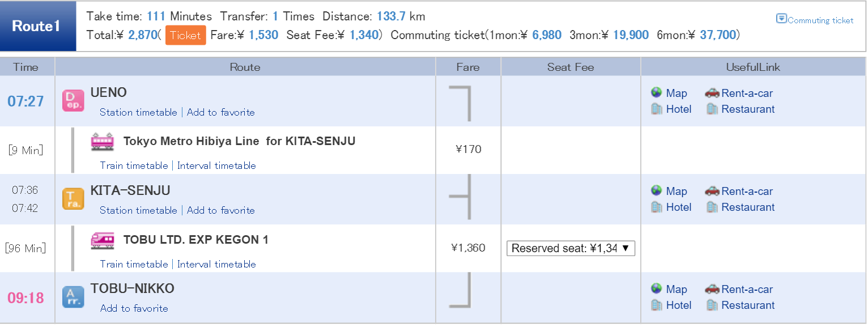Open the Map link for KITA-SENJU

tap(676, 192)
